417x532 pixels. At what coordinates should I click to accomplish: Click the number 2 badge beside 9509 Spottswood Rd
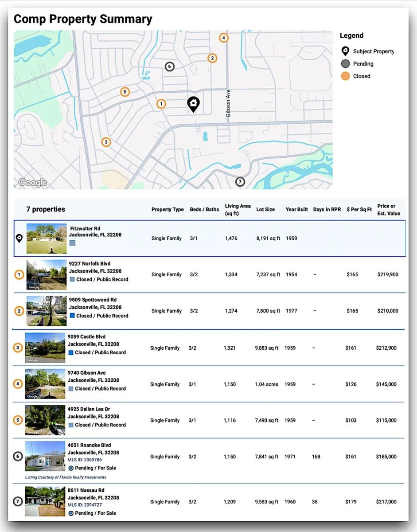(x=19, y=311)
